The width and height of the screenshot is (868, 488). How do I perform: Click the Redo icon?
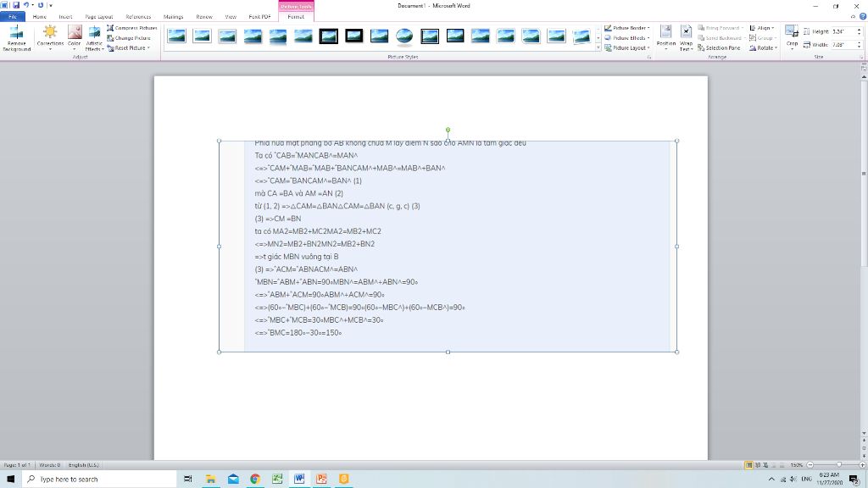click(x=41, y=5)
